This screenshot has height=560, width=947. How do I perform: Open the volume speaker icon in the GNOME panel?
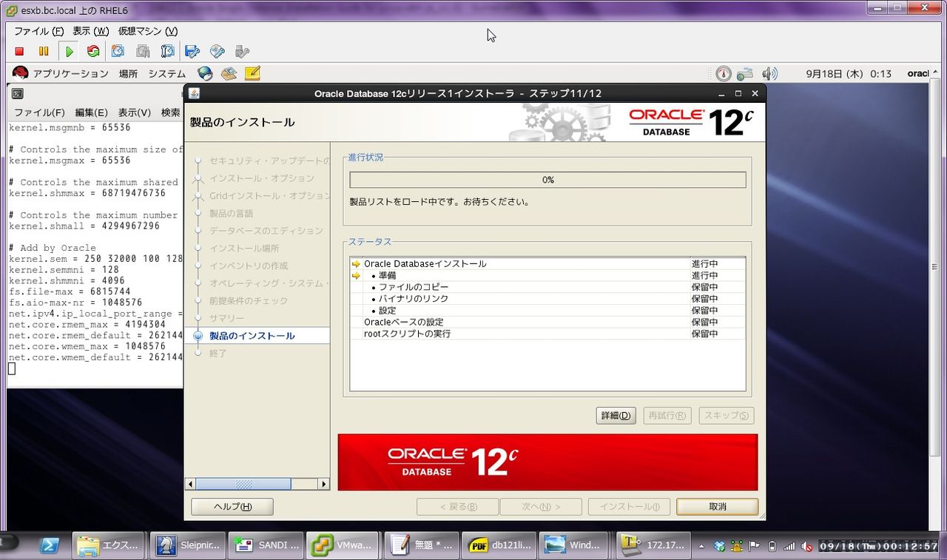(769, 73)
